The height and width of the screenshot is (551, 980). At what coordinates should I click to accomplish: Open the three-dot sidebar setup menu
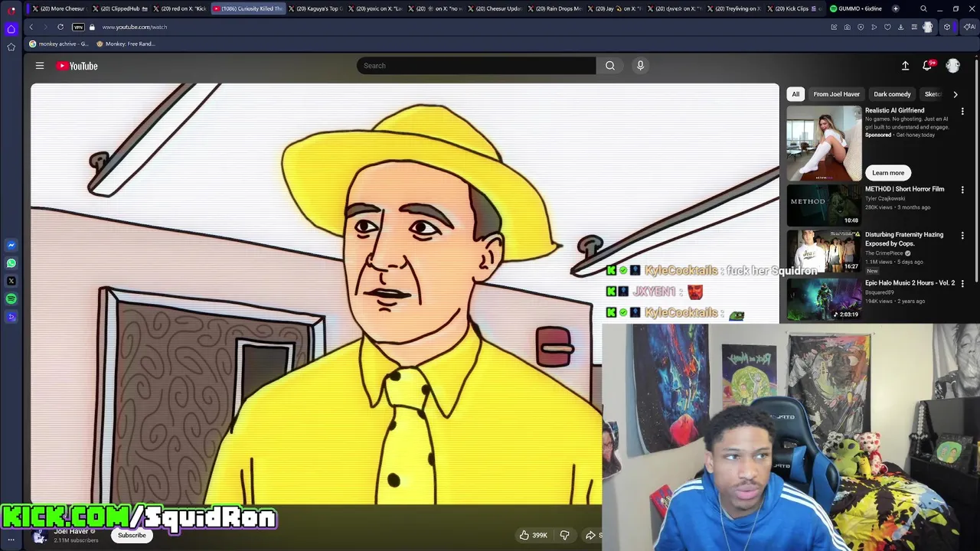pyautogui.click(x=11, y=540)
